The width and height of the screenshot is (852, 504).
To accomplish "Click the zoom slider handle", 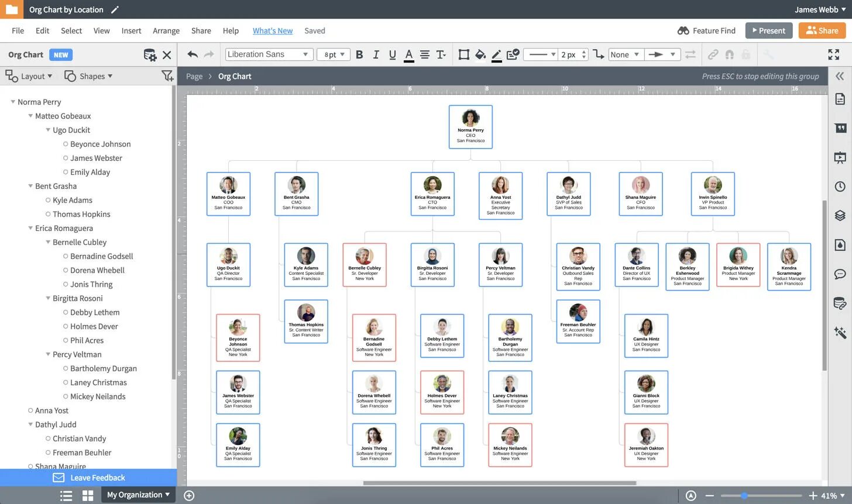I will (x=744, y=495).
